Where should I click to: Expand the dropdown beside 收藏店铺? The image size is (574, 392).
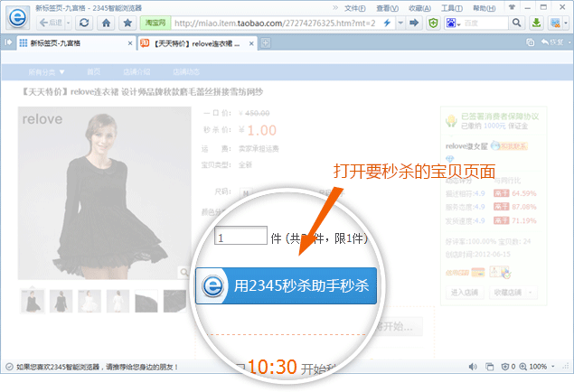coord(531,293)
